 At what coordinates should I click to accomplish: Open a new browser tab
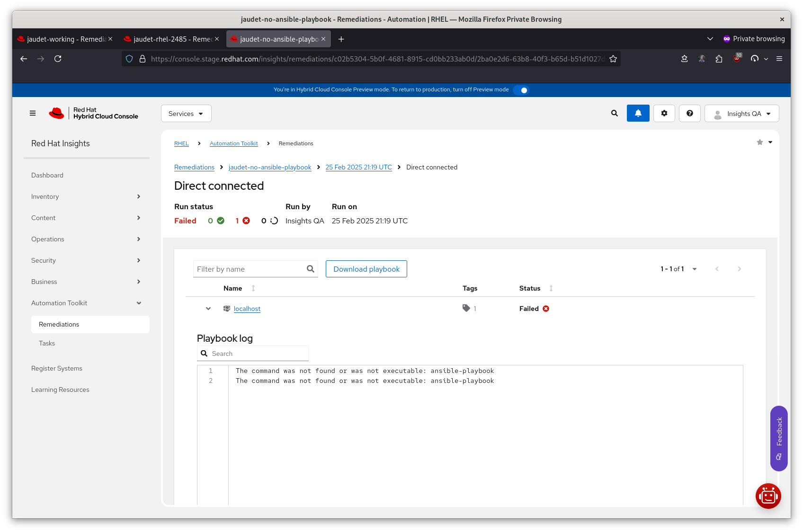(x=341, y=39)
